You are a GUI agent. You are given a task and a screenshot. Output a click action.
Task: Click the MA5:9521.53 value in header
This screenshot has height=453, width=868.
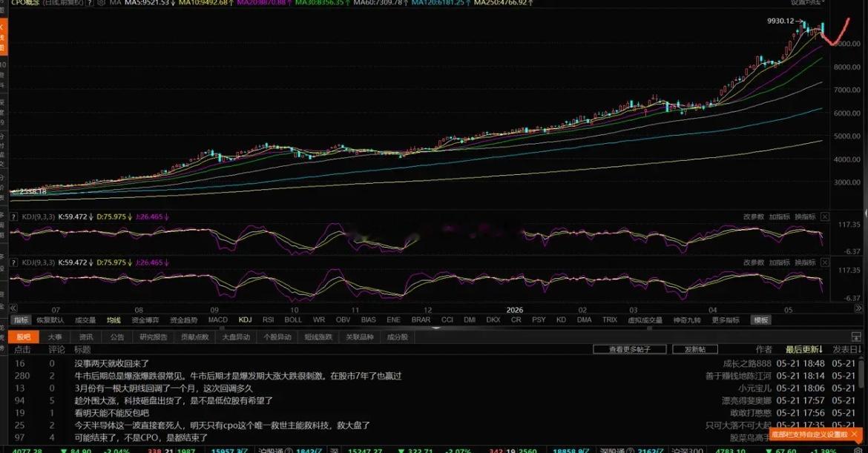pos(147,3)
